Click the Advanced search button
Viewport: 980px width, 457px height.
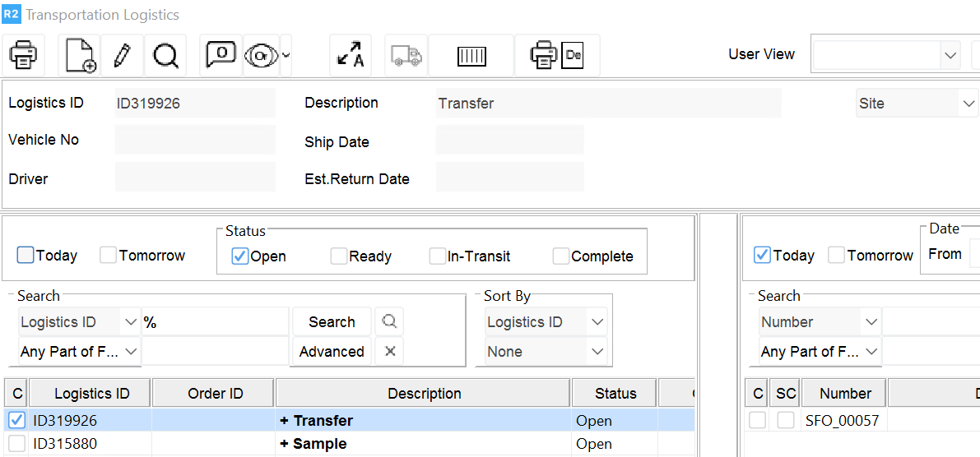click(x=332, y=352)
